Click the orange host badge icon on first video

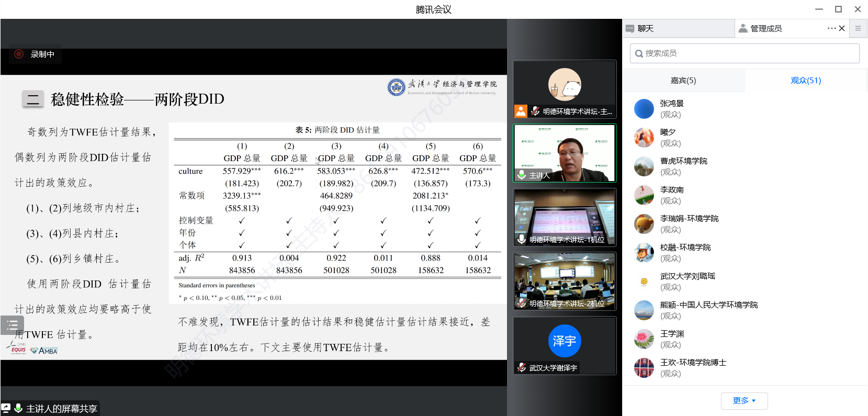click(521, 111)
